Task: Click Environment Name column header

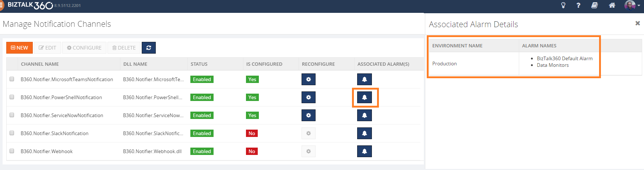Action: pyautogui.click(x=457, y=46)
